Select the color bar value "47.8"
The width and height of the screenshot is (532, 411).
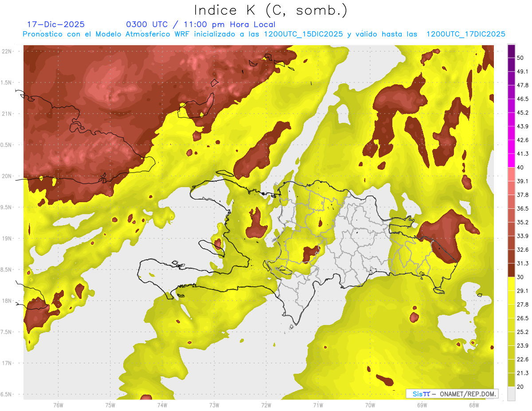pyautogui.click(x=523, y=85)
